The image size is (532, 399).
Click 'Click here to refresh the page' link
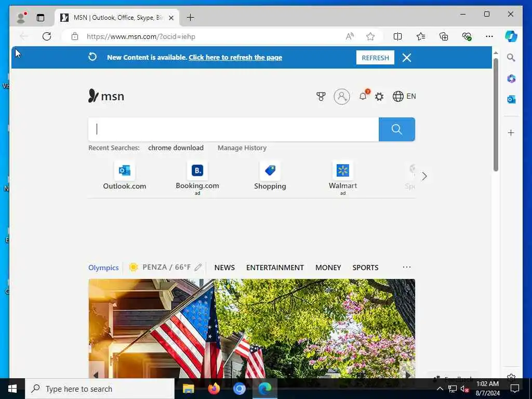tap(235, 57)
